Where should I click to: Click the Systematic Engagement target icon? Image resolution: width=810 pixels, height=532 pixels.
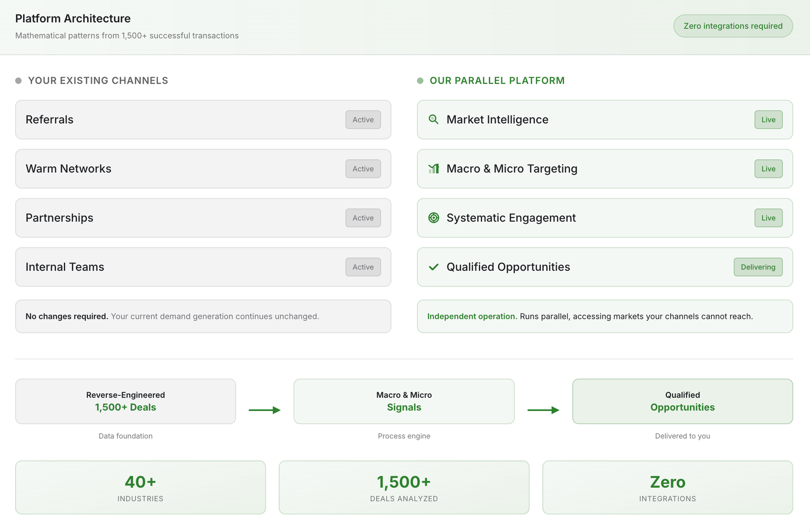433,218
